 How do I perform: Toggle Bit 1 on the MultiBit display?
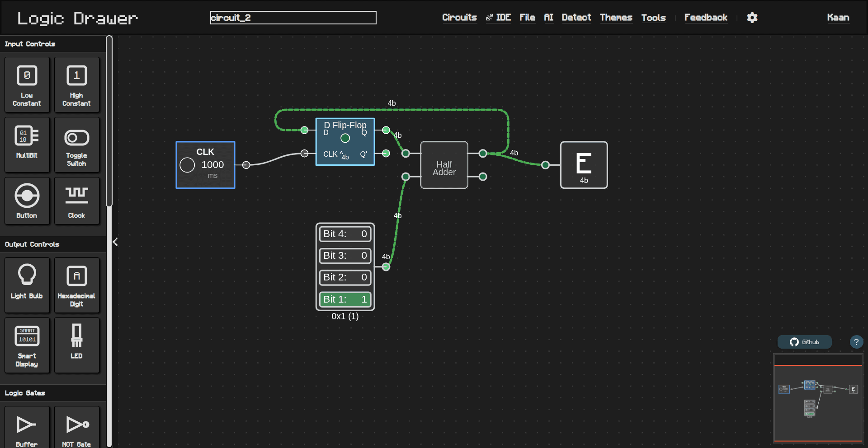(345, 299)
